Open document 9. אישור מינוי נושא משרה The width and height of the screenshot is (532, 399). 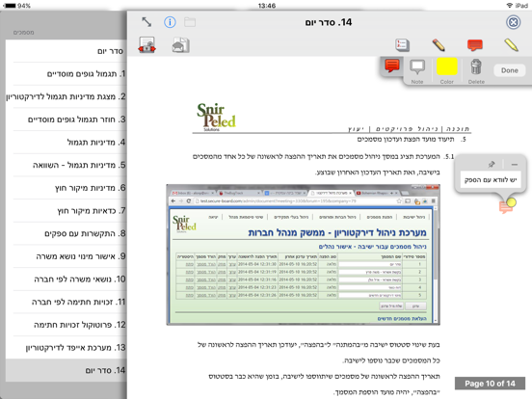click(x=66, y=256)
